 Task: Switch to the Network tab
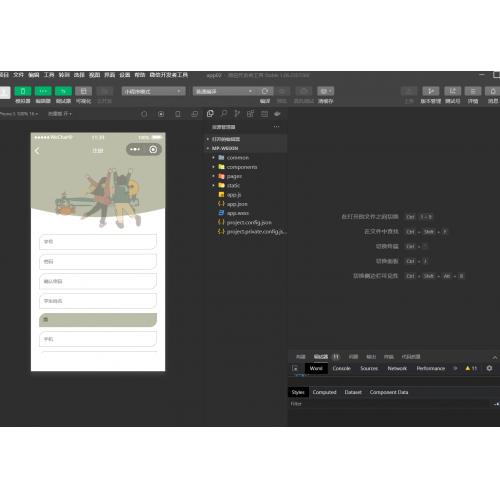click(x=397, y=368)
